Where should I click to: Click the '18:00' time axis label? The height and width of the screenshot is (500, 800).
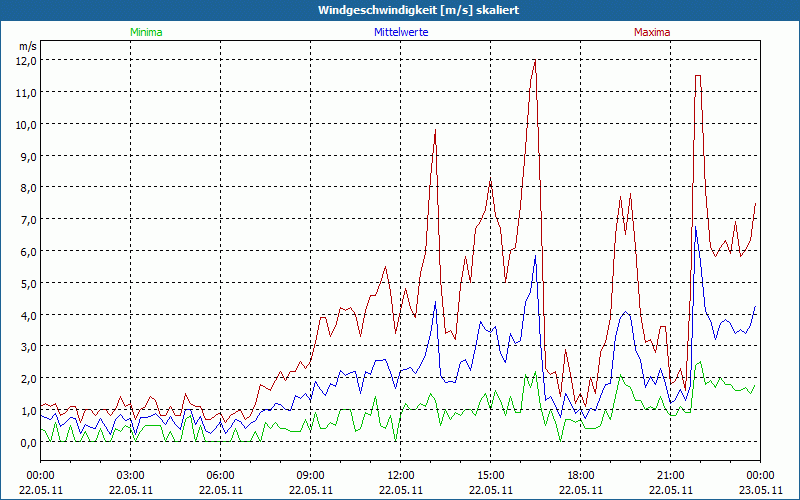pyautogui.click(x=581, y=476)
